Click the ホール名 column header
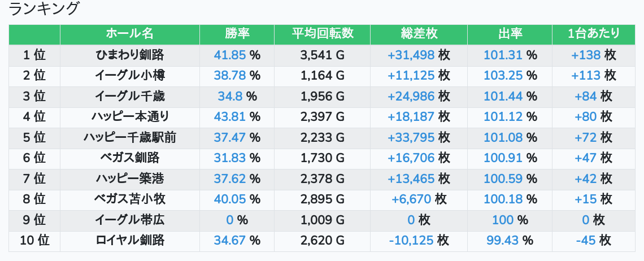 tap(130, 34)
